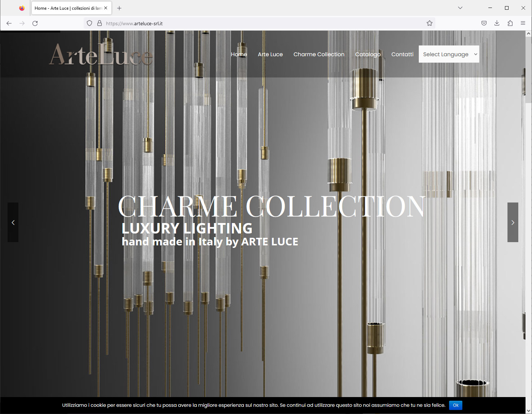Click the cookie notice text

tap(254, 405)
